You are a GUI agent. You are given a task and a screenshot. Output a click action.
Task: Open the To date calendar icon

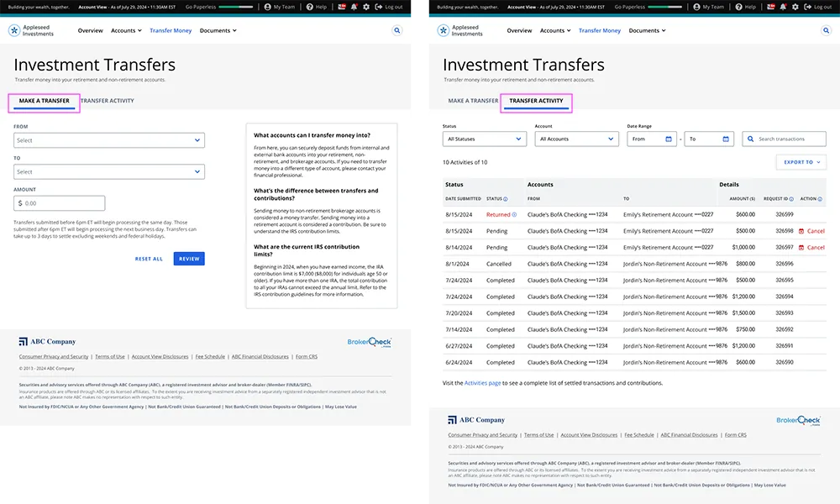pos(726,139)
